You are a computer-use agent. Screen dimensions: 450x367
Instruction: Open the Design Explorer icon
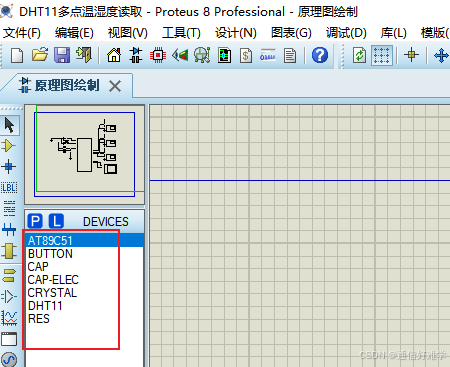pyautogui.click(x=224, y=55)
